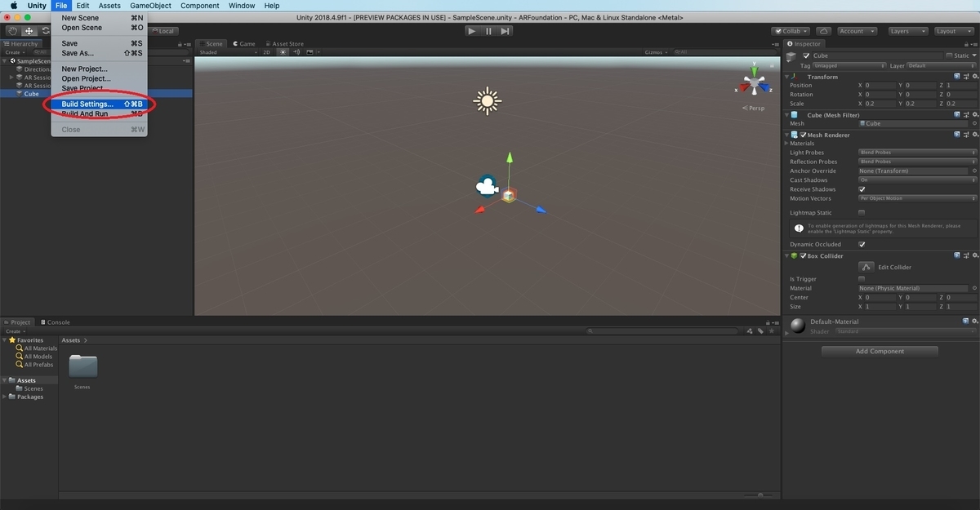Open Cast Shadows dropdown
Image resolution: width=980 pixels, height=510 pixels.
(918, 180)
